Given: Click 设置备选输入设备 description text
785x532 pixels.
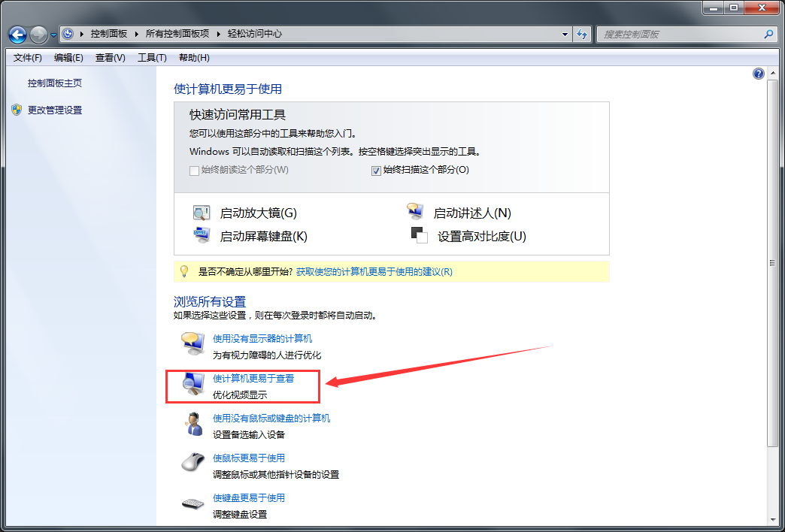Looking at the screenshot, I should 249,434.
